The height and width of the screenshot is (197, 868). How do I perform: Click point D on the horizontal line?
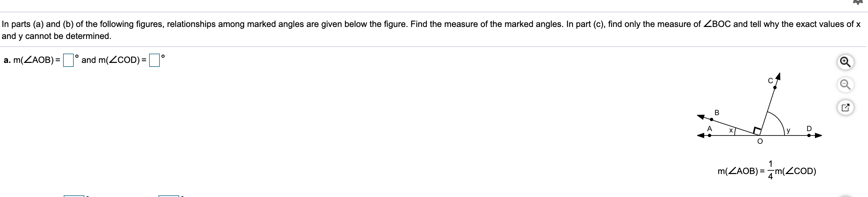pyautogui.click(x=809, y=135)
